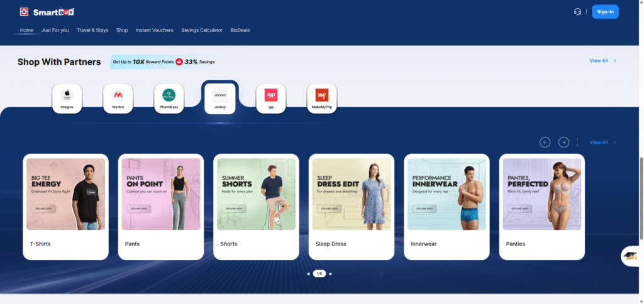
Task: Click View All beside Shop With Partners
Action: click(x=602, y=61)
